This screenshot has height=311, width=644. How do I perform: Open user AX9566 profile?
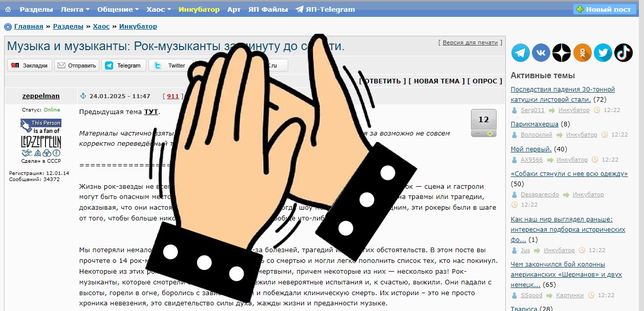coord(532,160)
